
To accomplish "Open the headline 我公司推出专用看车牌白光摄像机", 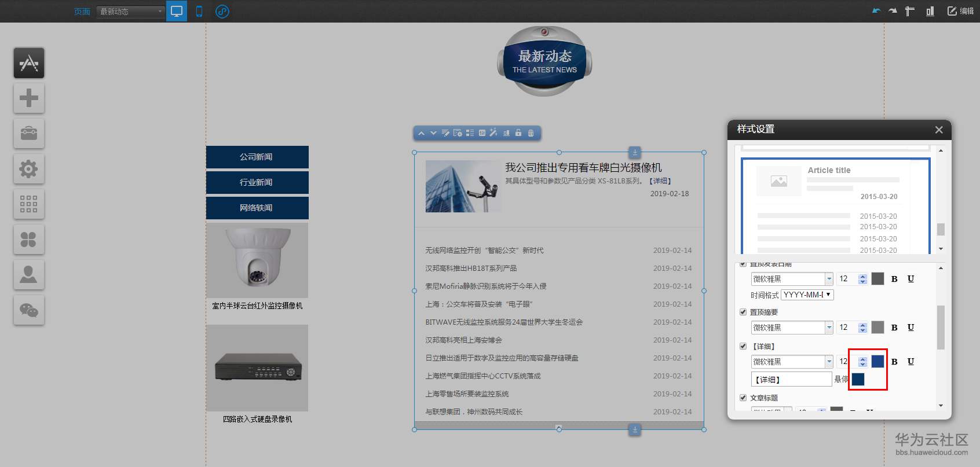I will pyautogui.click(x=583, y=167).
